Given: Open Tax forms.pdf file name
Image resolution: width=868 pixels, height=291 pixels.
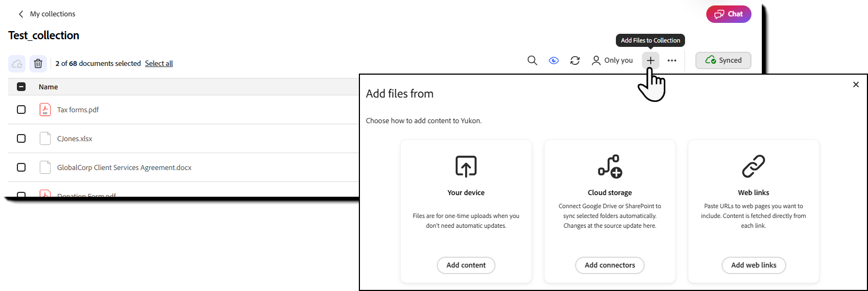Looking at the screenshot, I should click(78, 110).
